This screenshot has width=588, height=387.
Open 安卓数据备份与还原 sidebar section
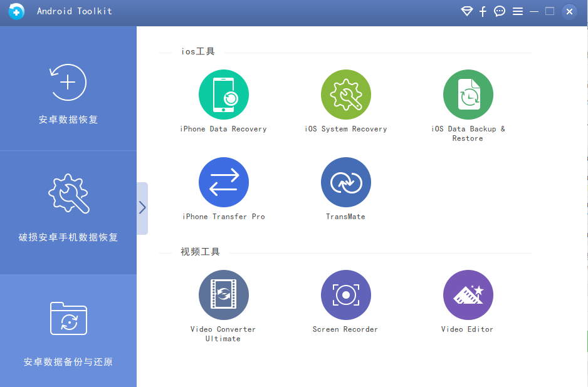click(68, 331)
